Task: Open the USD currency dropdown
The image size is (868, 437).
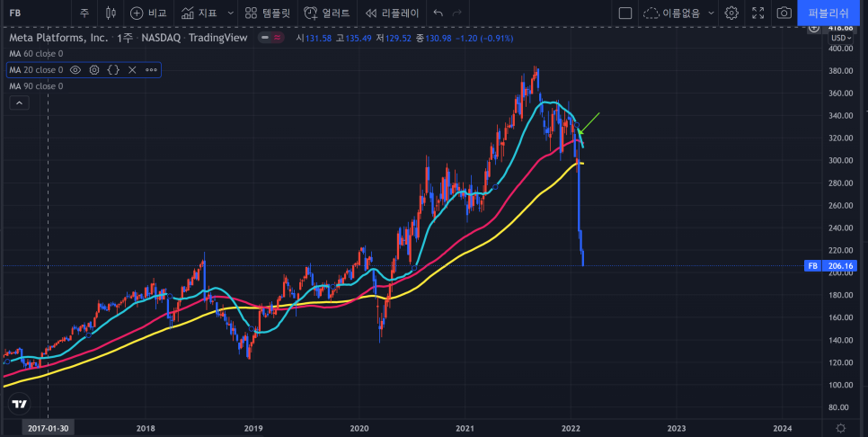Action: 843,38
